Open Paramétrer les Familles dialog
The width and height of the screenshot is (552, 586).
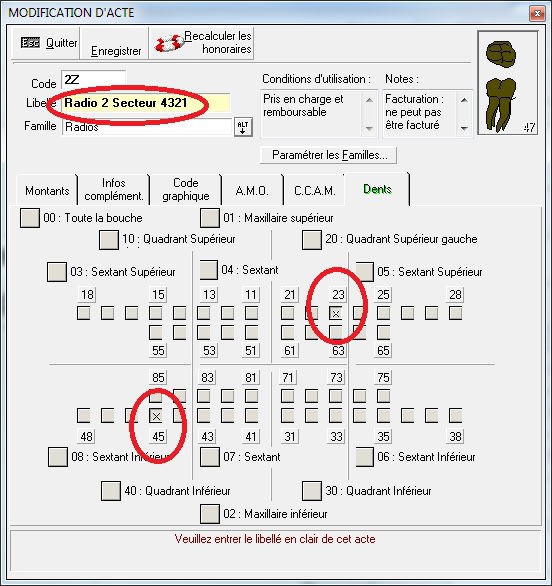click(328, 155)
